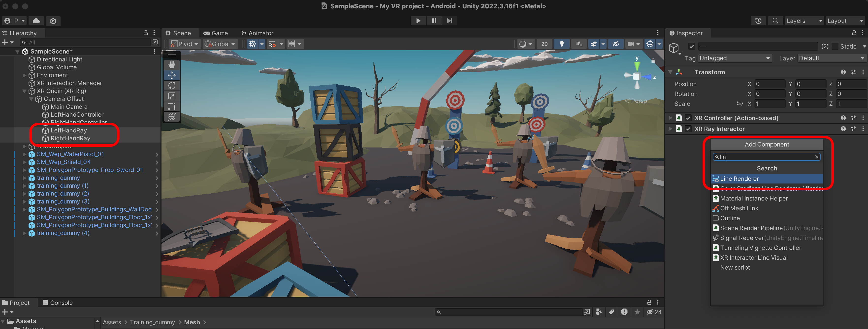Switch to the Game tab
The width and height of the screenshot is (868, 329).
pyautogui.click(x=216, y=33)
